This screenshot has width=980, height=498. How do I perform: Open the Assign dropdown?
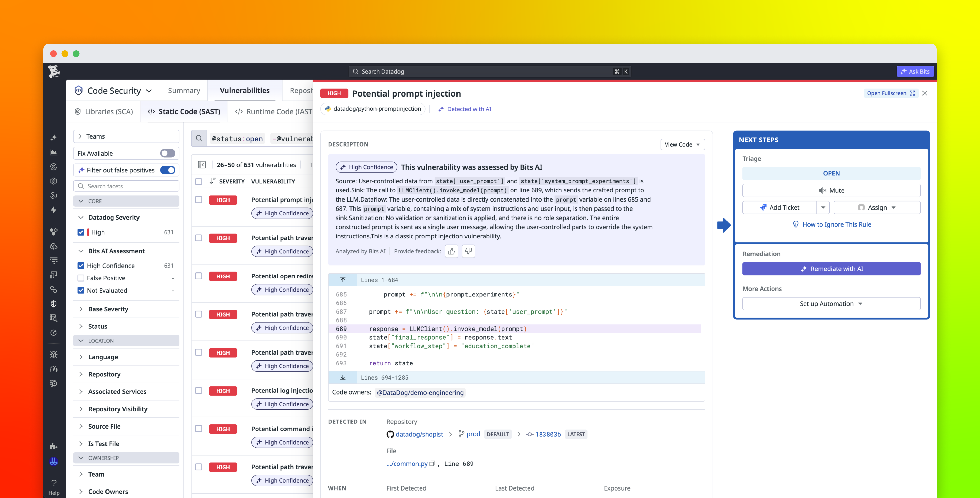tap(877, 207)
